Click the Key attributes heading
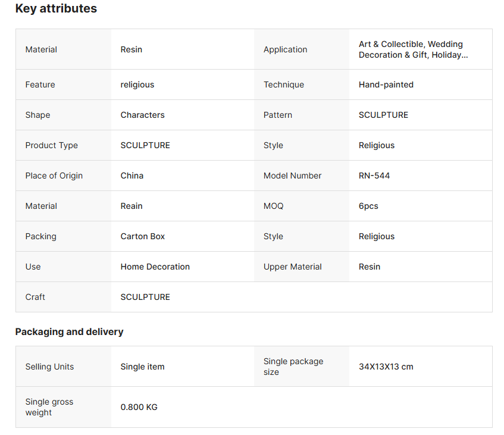This screenshot has height=435, width=504. (x=56, y=9)
